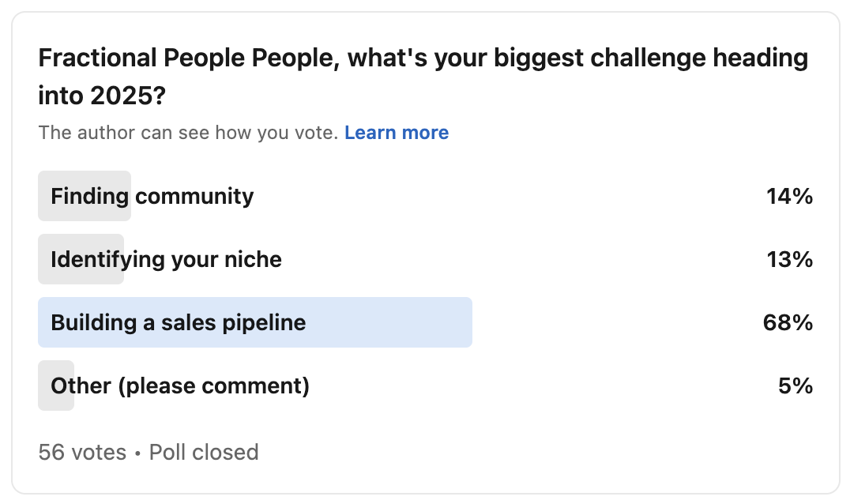This screenshot has width=850, height=504.
Task: Click the Poll closed status text
Action: (204, 452)
